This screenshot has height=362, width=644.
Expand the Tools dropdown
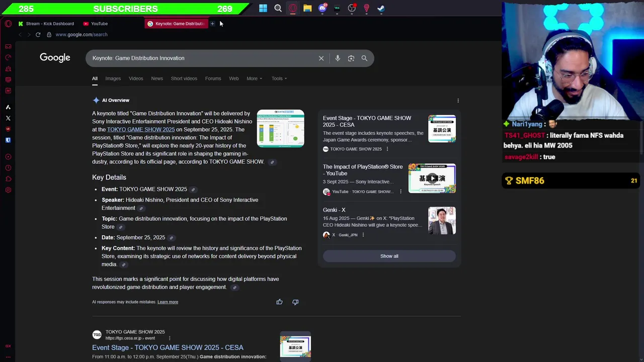click(279, 78)
